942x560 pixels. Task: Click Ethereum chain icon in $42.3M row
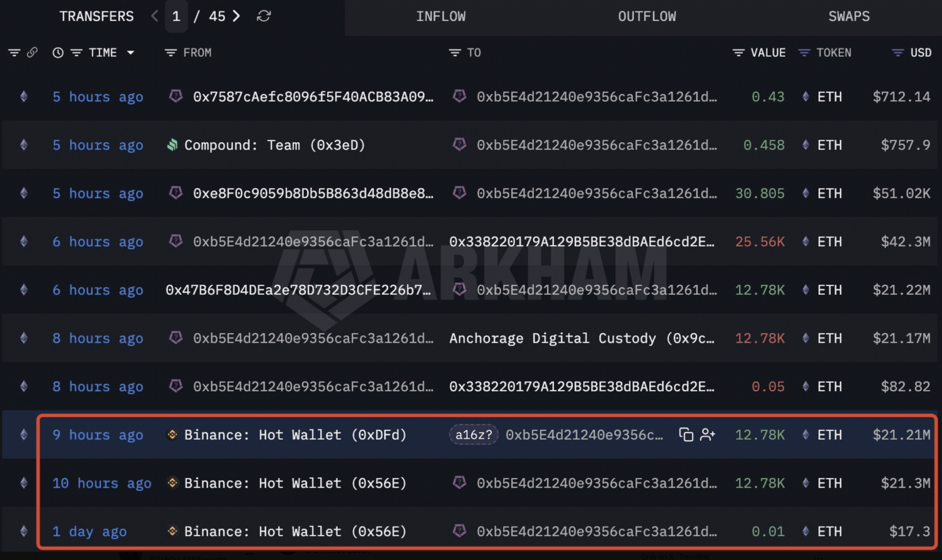[24, 242]
